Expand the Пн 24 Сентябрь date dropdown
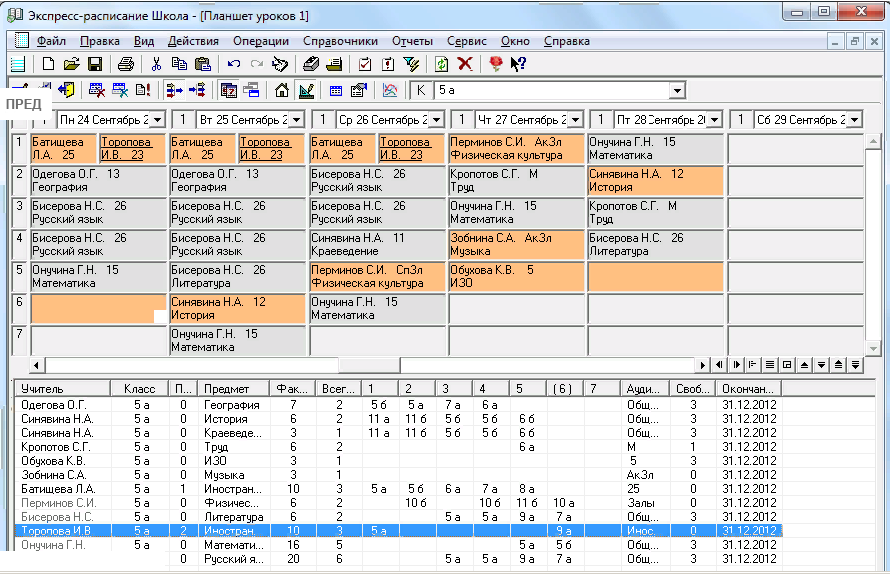 [x=156, y=120]
